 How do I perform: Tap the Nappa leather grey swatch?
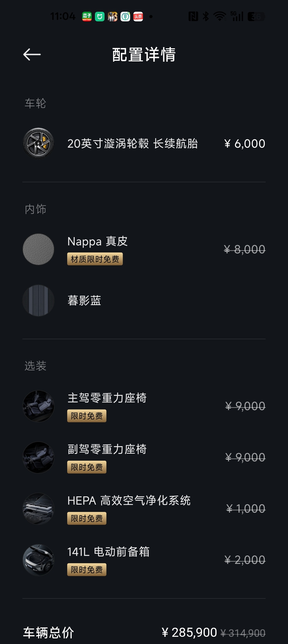[38, 249]
